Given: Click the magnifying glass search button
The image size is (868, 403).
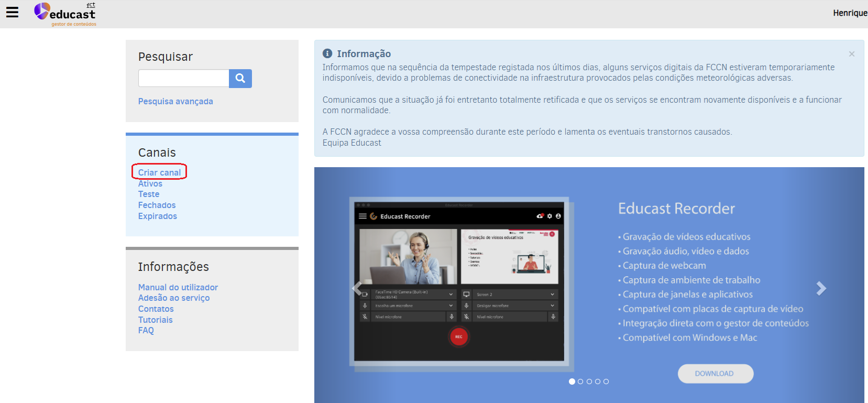Looking at the screenshot, I should (x=240, y=79).
